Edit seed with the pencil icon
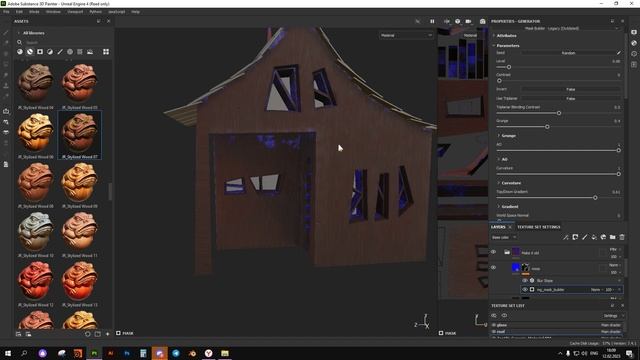 click(619, 53)
